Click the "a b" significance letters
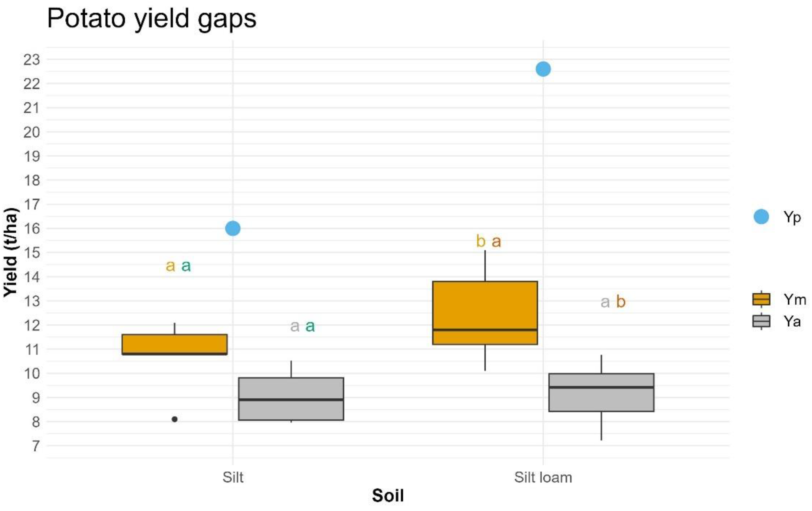The width and height of the screenshot is (812, 511). click(x=613, y=301)
